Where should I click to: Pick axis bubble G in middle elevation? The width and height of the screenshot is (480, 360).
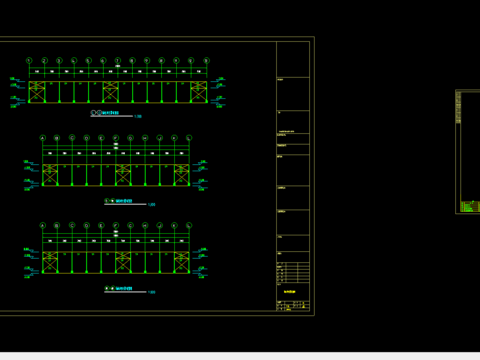pos(130,138)
